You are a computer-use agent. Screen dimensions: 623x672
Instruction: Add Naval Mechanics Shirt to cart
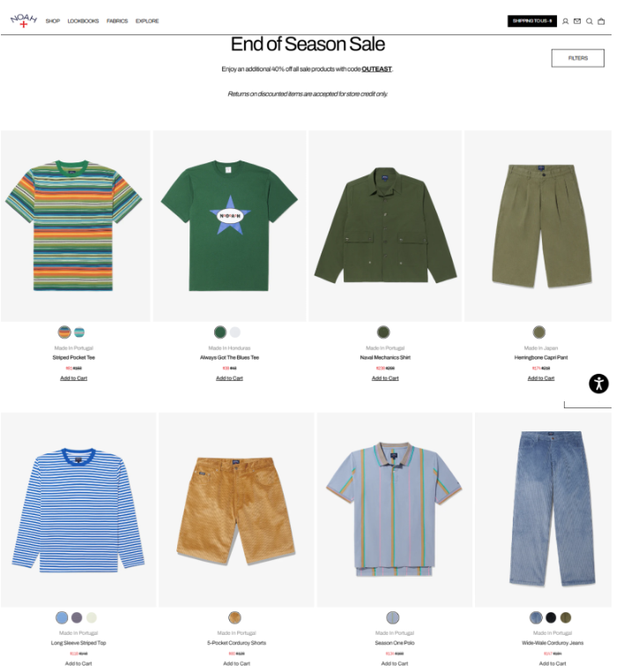385,378
